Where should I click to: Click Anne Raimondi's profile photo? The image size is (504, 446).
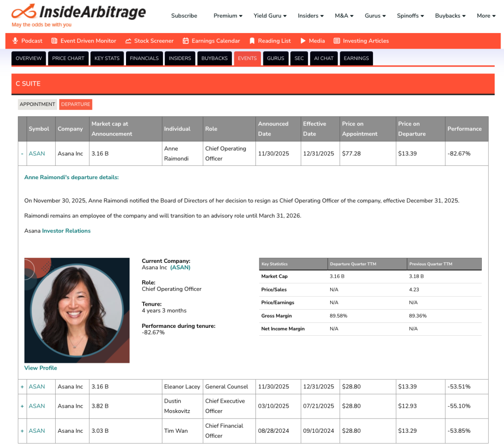click(77, 310)
